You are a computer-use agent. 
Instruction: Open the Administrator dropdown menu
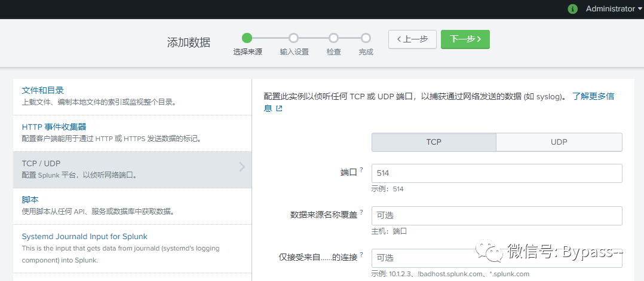[x=613, y=8]
